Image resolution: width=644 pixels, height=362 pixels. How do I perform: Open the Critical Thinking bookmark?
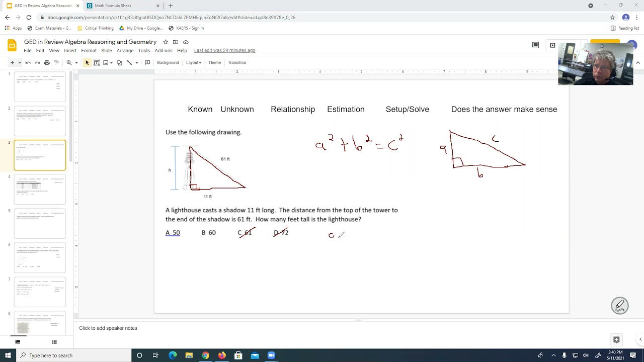[96, 28]
